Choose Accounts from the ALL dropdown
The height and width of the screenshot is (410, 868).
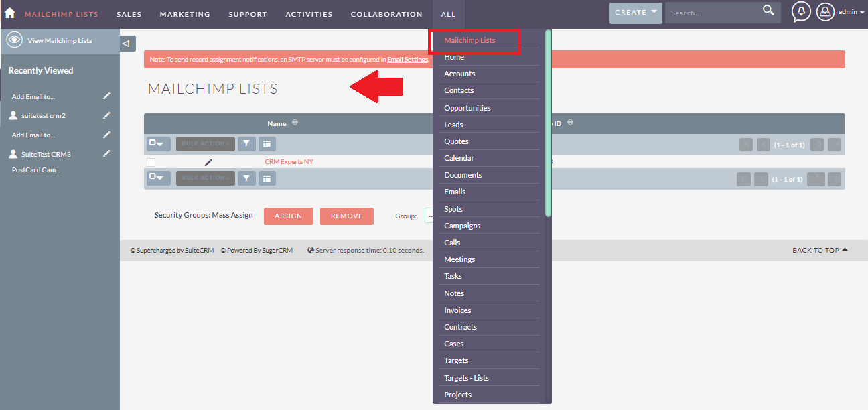pyautogui.click(x=459, y=74)
